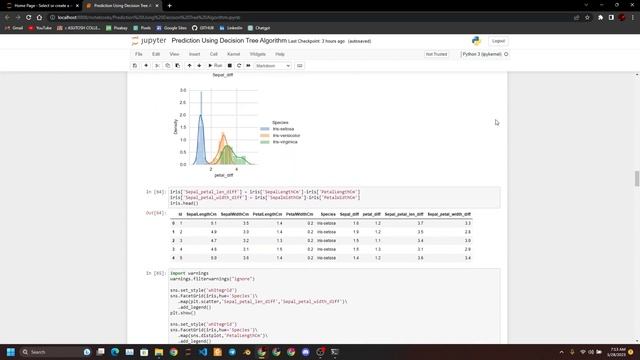Click the In [94] code cell
Image resolution: width=640 pixels, height=360 pixels.
pos(334,198)
